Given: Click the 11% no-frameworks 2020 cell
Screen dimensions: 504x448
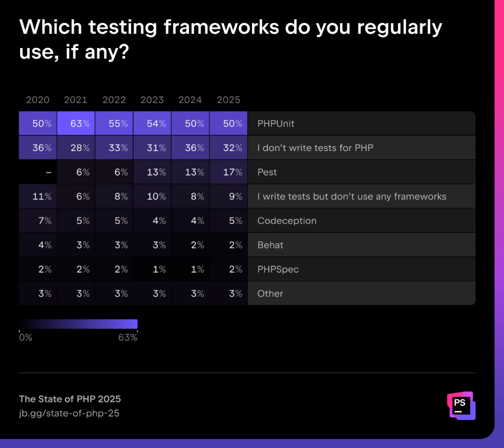Looking at the screenshot, I should point(38,196).
